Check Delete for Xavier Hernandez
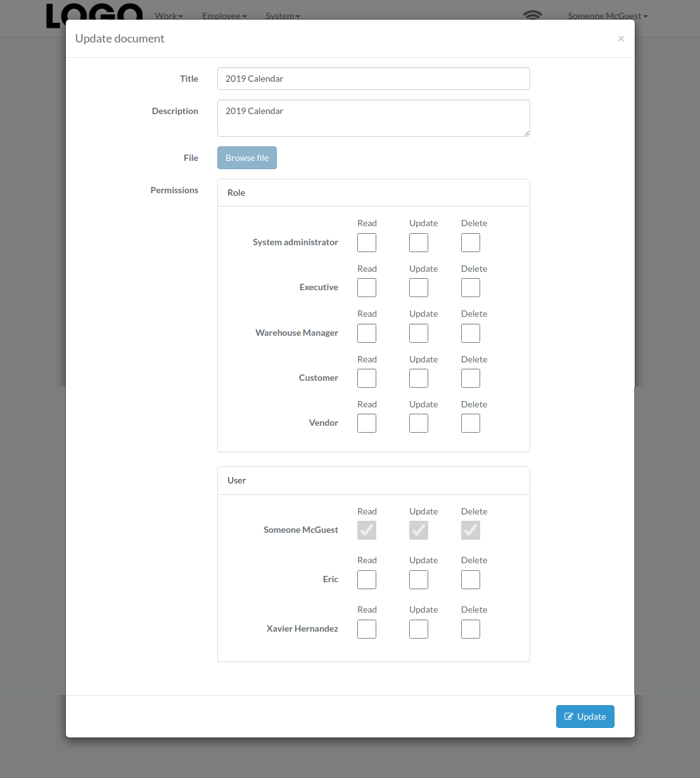The image size is (700, 778). click(471, 629)
